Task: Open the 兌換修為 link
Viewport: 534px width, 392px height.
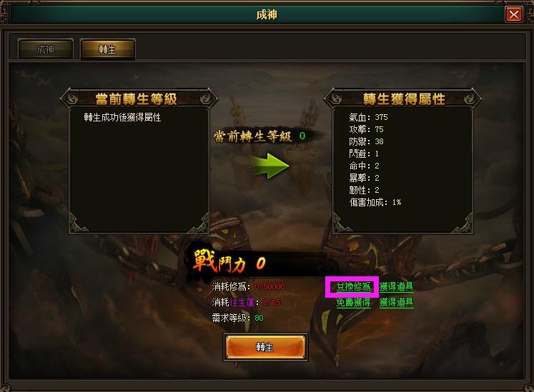Action: tap(353, 287)
